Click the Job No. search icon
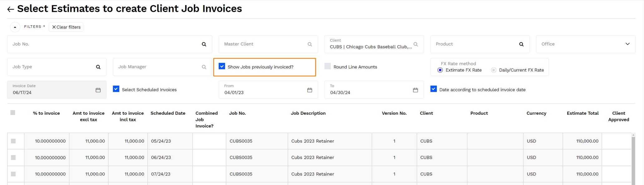This screenshot has height=185, width=644. 204,44
